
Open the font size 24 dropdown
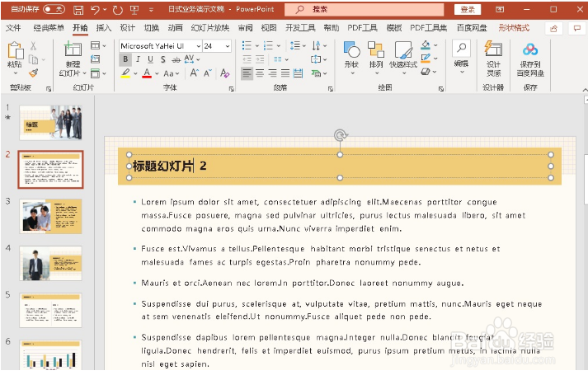pos(228,46)
